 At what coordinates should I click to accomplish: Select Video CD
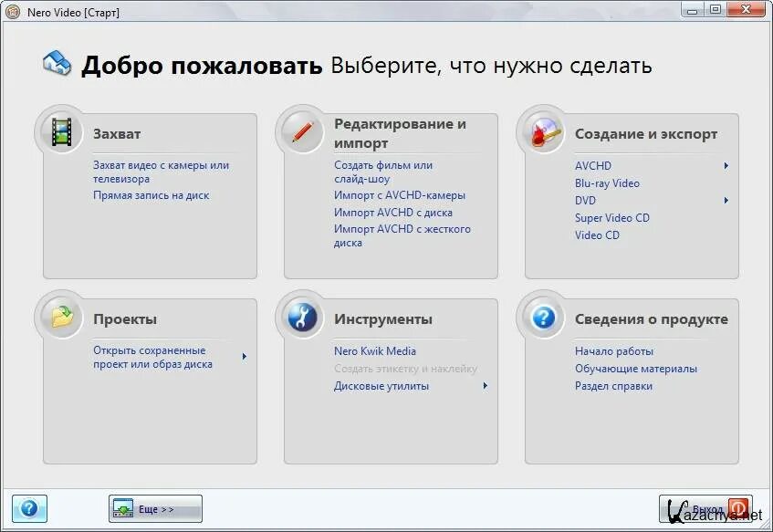(597, 235)
